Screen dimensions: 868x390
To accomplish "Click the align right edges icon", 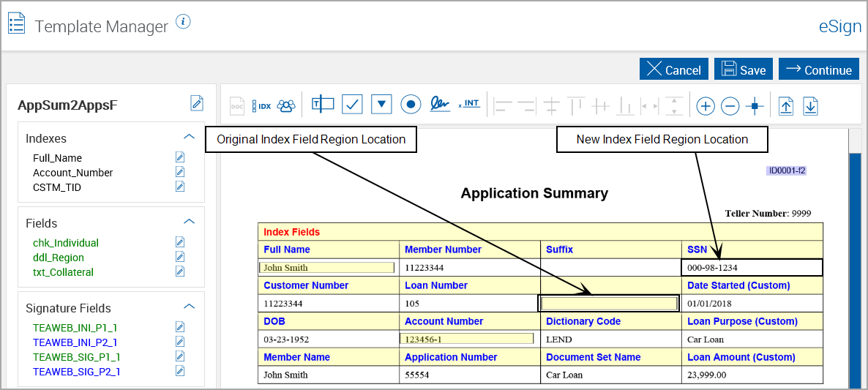I will click(x=527, y=105).
